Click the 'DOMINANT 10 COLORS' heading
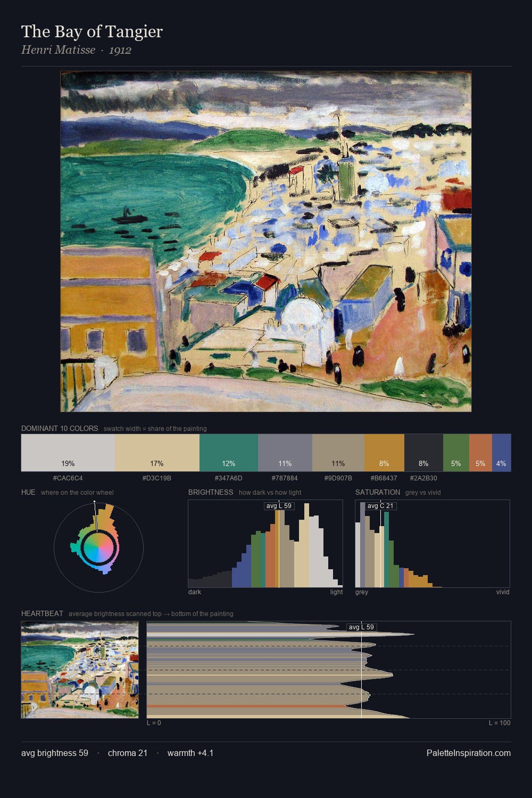Viewport: 532px width, 798px height. (60, 428)
